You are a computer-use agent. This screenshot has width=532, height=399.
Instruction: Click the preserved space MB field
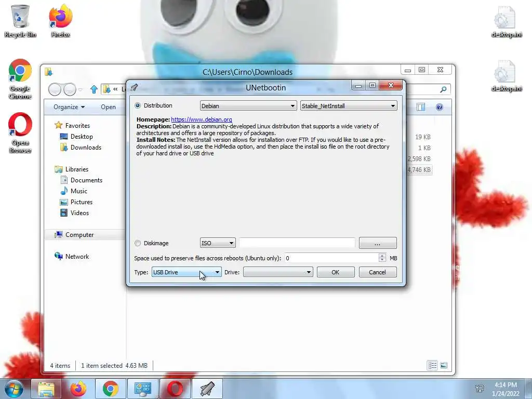pos(331,258)
